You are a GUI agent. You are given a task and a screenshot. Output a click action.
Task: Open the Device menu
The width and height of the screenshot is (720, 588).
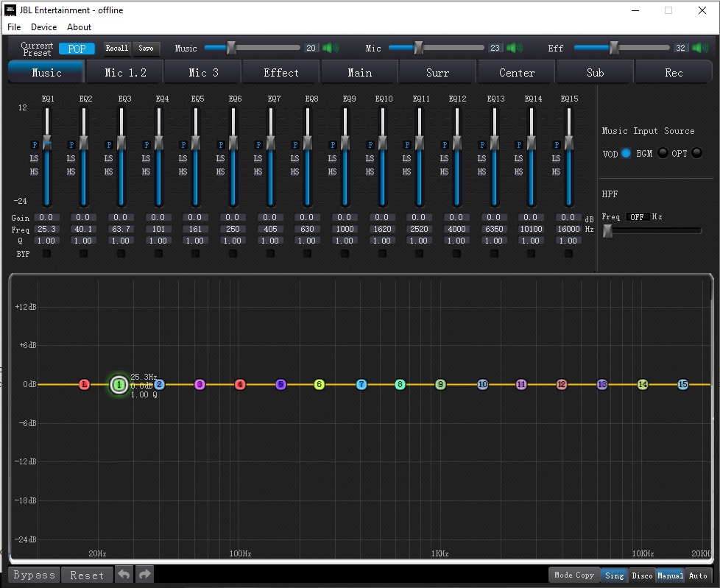(43, 27)
